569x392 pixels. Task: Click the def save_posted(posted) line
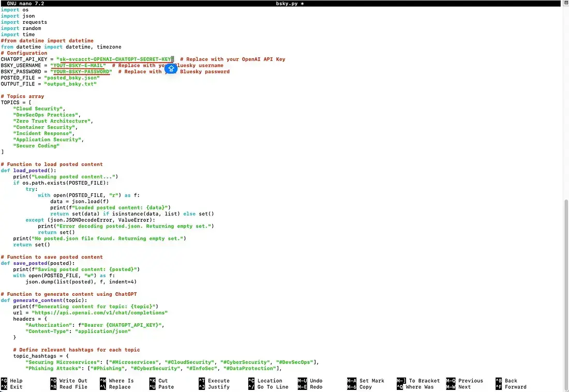coord(38,263)
